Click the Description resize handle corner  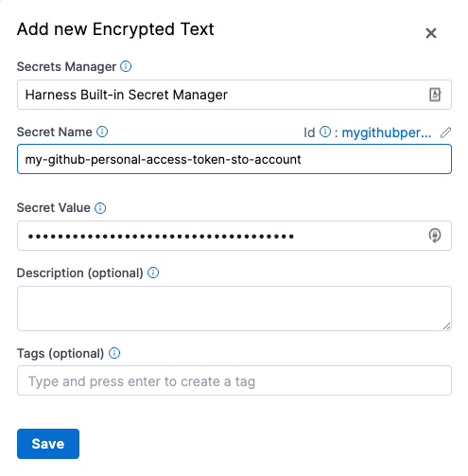(x=446, y=326)
